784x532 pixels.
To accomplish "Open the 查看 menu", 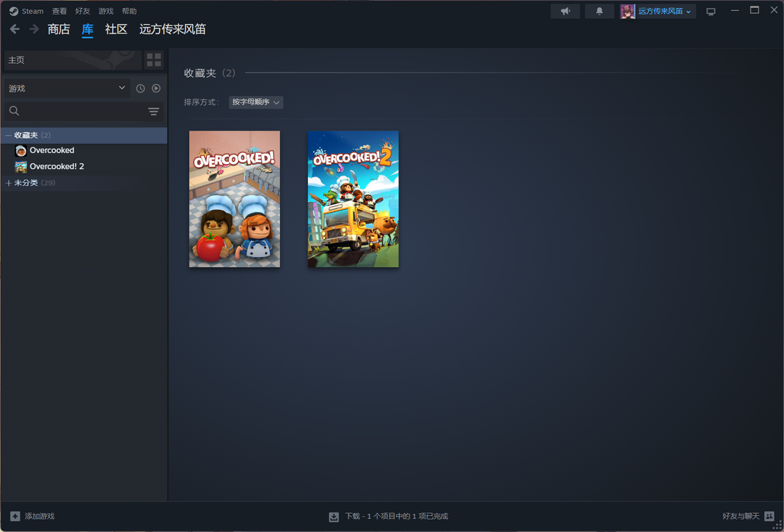I will pos(60,11).
